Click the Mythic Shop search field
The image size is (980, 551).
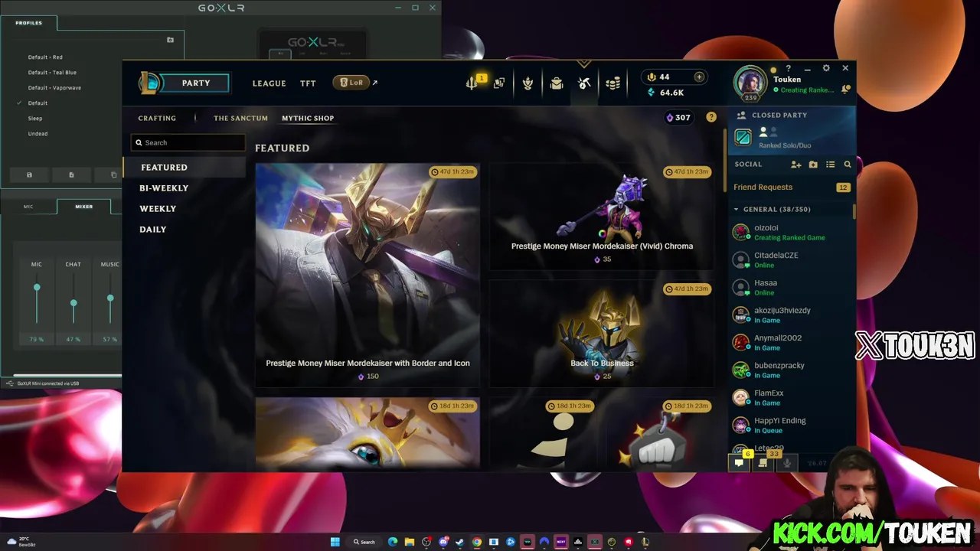point(188,142)
